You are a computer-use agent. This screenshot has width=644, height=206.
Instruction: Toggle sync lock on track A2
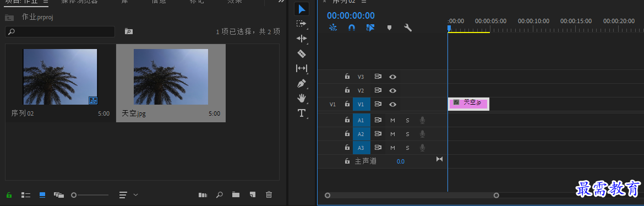click(378, 134)
